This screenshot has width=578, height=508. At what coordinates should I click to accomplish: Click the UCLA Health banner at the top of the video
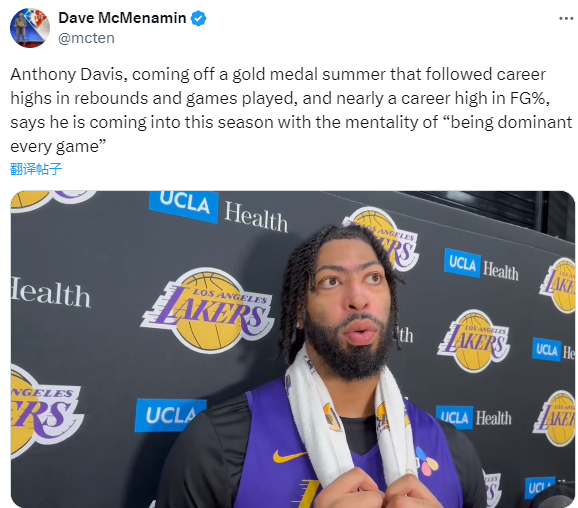pos(219,211)
